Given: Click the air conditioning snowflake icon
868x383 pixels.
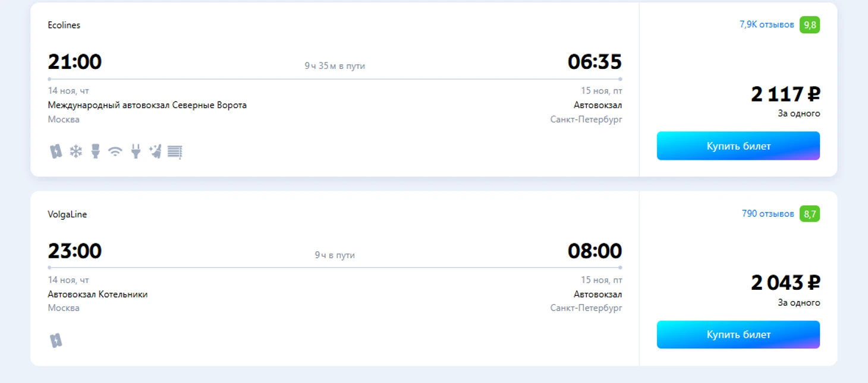Looking at the screenshot, I should (x=76, y=151).
